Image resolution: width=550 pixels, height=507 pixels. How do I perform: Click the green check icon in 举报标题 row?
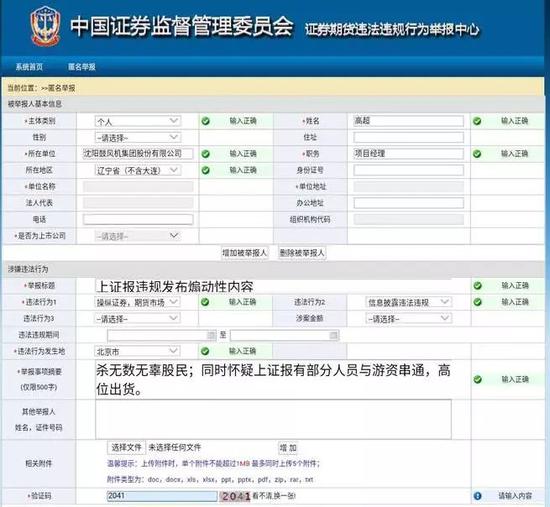click(477, 286)
